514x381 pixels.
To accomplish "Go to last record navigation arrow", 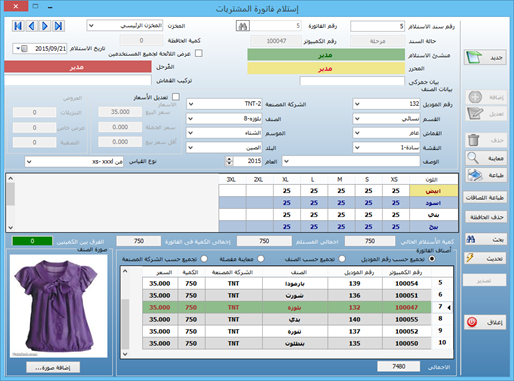I will (x=59, y=26).
